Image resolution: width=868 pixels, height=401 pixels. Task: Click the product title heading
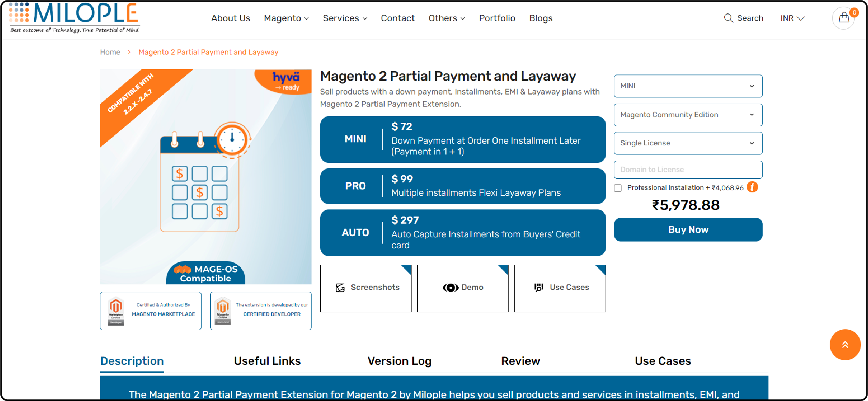(448, 76)
